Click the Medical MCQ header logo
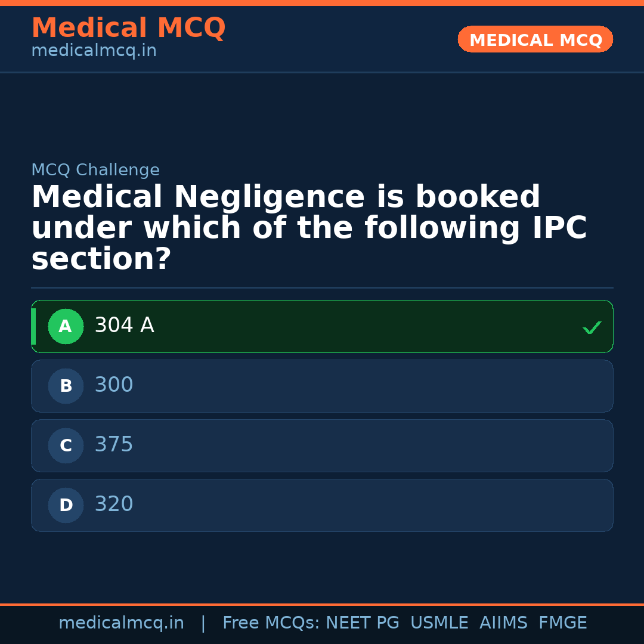 (x=128, y=27)
